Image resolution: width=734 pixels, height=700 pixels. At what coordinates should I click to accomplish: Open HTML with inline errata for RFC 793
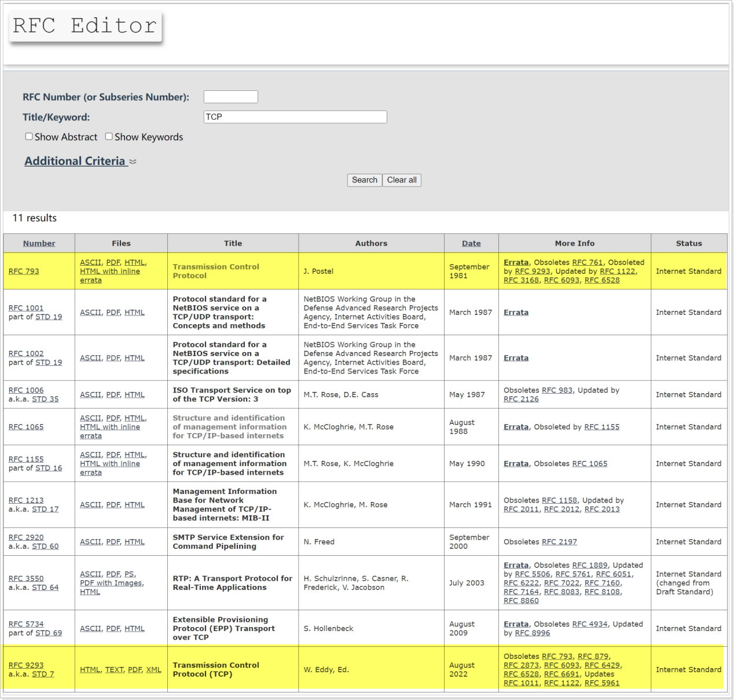(x=110, y=276)
